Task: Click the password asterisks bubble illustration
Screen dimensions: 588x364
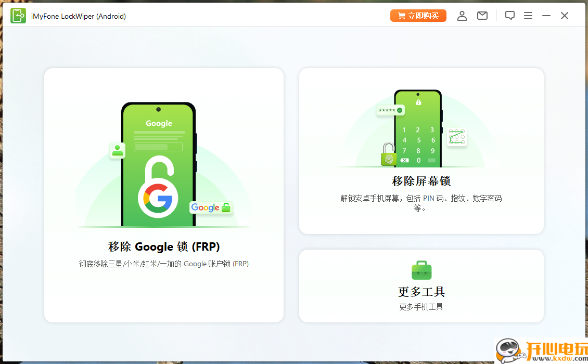Action: click(390, 110)
